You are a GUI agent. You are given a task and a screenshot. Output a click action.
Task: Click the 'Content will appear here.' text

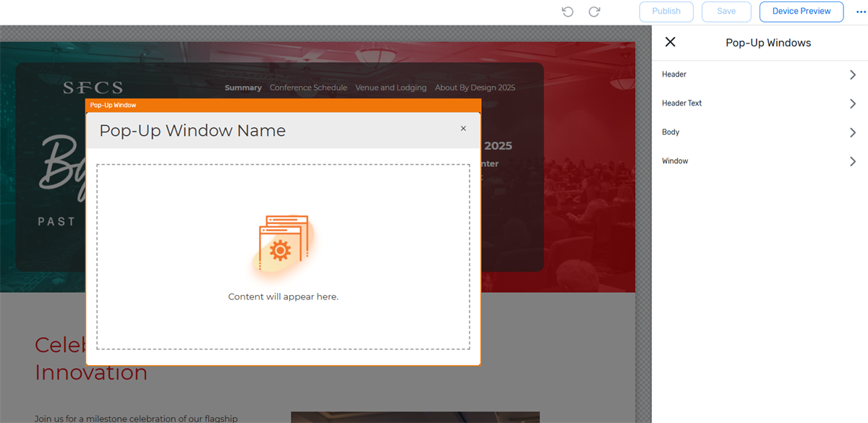(x=283, y=296)
